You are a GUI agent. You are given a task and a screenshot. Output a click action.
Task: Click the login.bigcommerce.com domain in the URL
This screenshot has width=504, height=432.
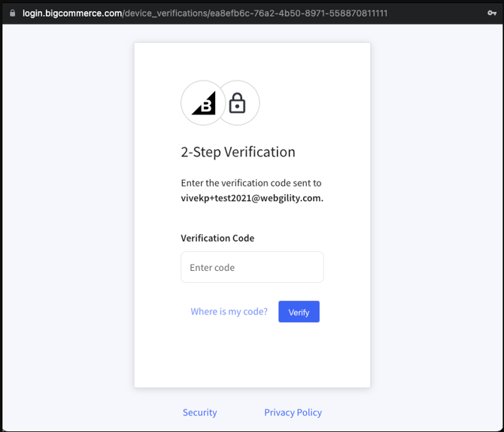point(72,13)
